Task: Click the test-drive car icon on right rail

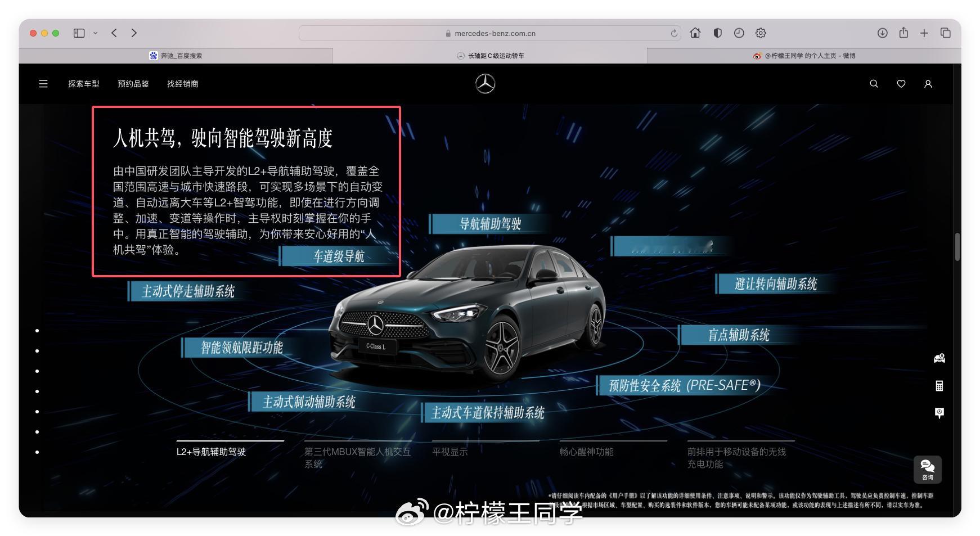Action: pyautogui.click(x=939, y=358)
